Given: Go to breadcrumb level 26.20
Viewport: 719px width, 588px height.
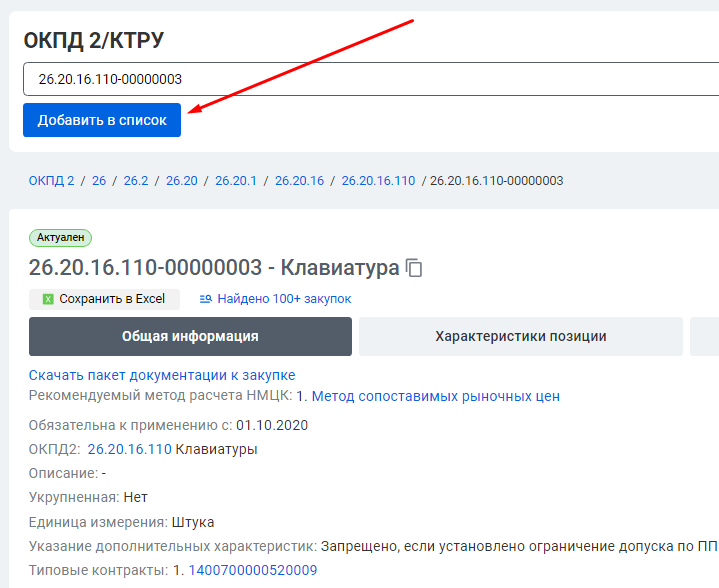Looking at the screenshot, I should [182, 181].
